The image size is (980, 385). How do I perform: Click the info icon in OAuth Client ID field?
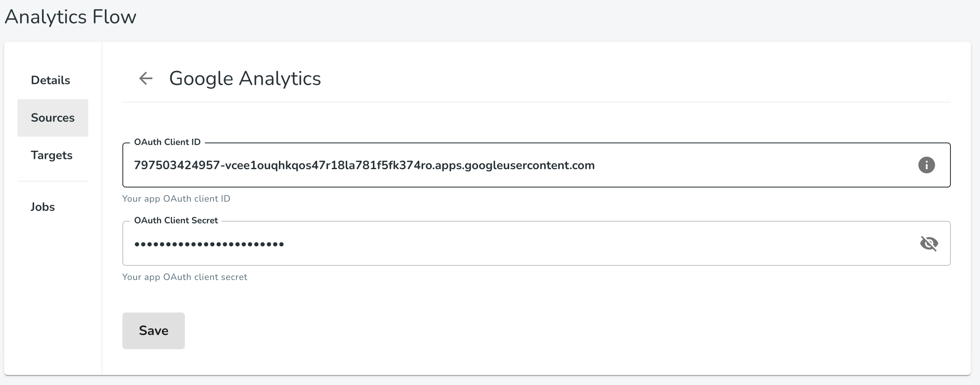coord(926,165)
